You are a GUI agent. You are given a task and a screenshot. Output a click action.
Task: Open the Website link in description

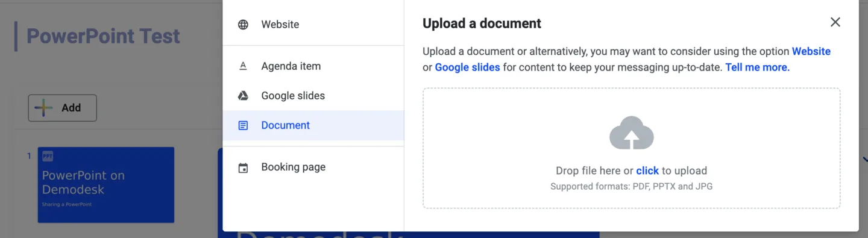click(811, 51)
